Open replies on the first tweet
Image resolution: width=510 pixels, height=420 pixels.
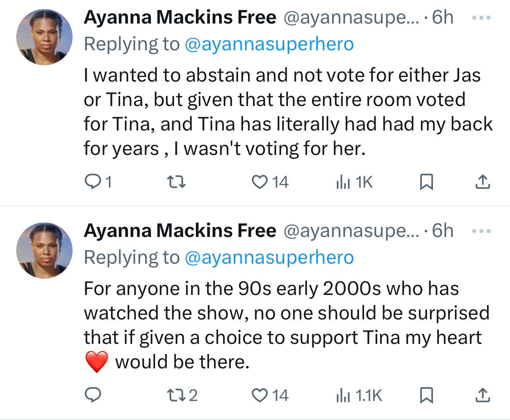click(x=98, y=182)
